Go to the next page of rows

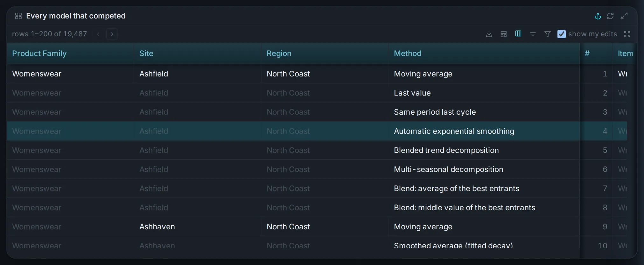112,34
